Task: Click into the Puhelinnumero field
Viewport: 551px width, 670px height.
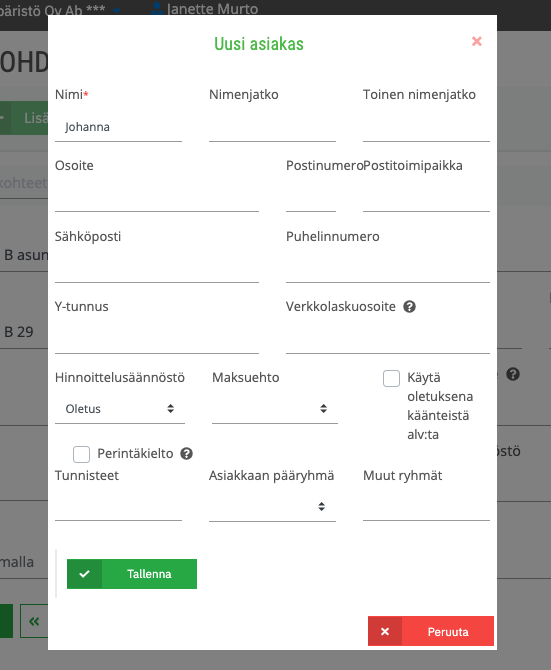Action: coord(387,268)
